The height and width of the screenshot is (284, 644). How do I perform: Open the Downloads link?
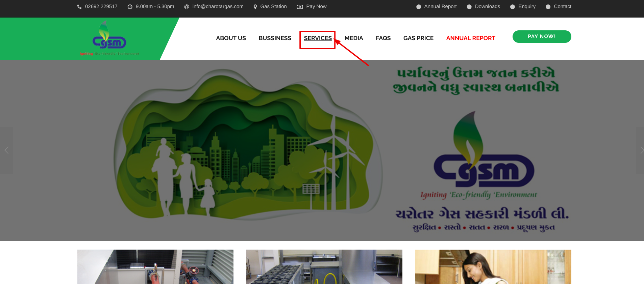487,6
